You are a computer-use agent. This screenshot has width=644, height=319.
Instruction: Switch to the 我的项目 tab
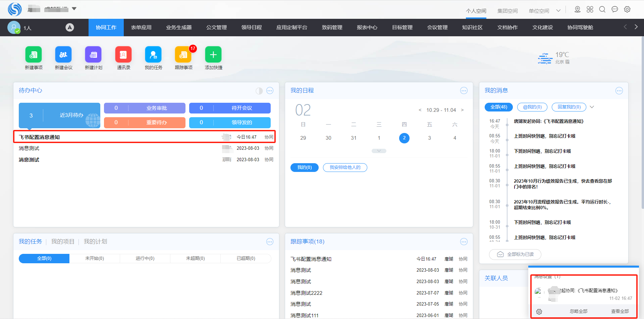[x=63, y=242]
